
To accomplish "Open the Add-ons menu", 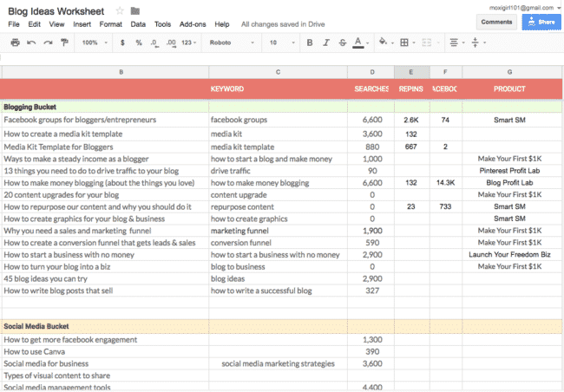I will 193,24.
